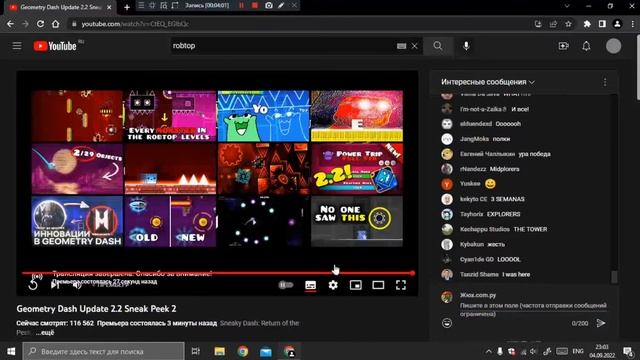Open the 'No One Saw This' suggested video
The width and height of the screenshot is (640, 360).
(357, 221)
